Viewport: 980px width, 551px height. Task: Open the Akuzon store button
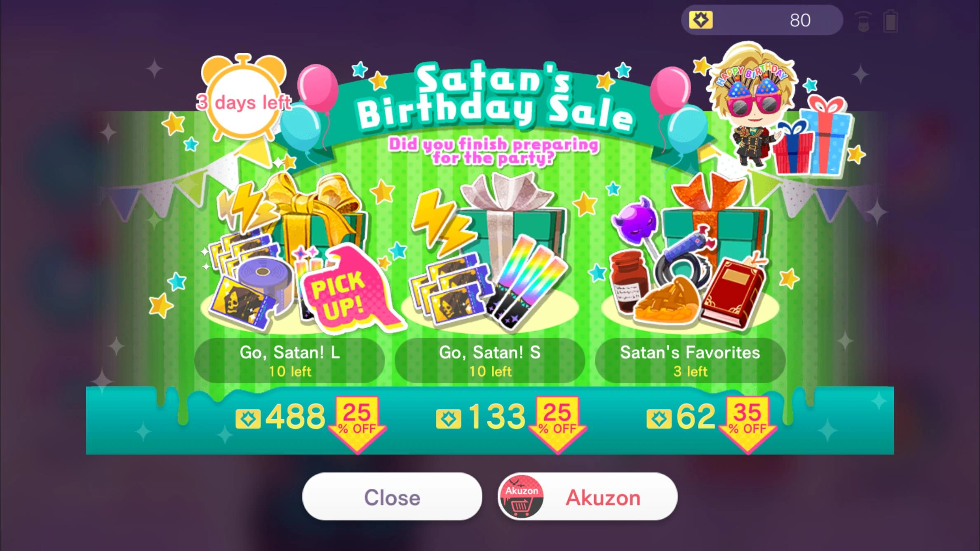[x=588, y=497]
